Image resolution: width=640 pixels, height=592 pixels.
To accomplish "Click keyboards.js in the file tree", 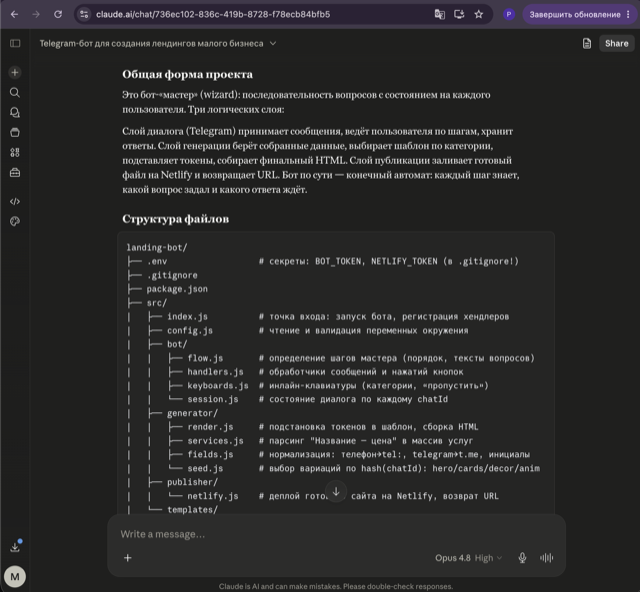I will 218,385.
